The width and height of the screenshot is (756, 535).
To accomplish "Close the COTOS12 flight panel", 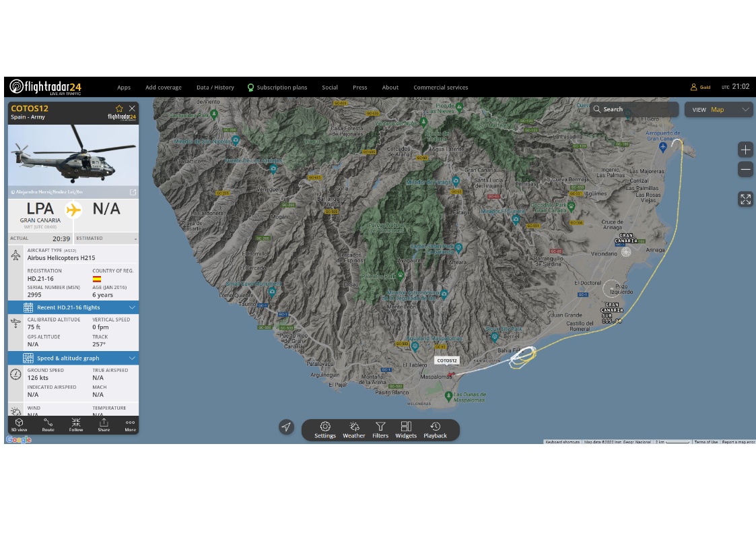I will coord(132,108).
